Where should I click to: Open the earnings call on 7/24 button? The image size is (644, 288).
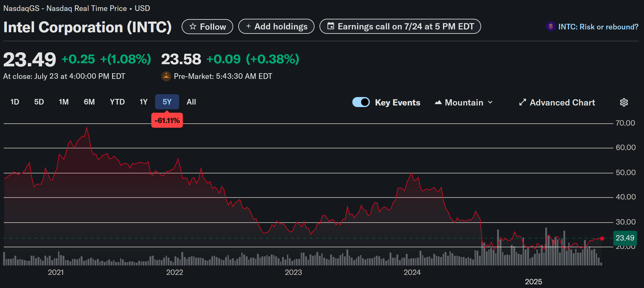[x=400, y=27]
